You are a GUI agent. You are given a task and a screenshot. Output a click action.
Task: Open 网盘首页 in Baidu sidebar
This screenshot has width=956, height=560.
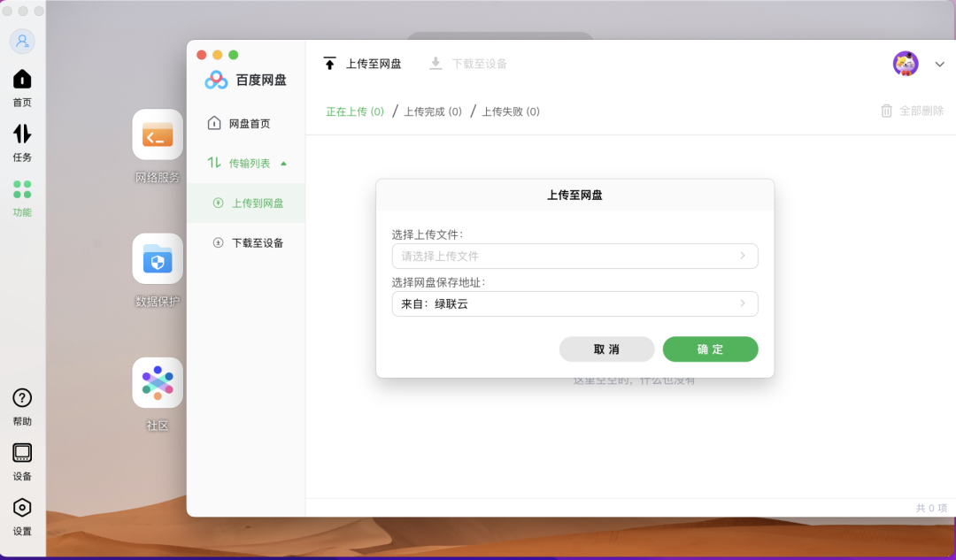239,124
